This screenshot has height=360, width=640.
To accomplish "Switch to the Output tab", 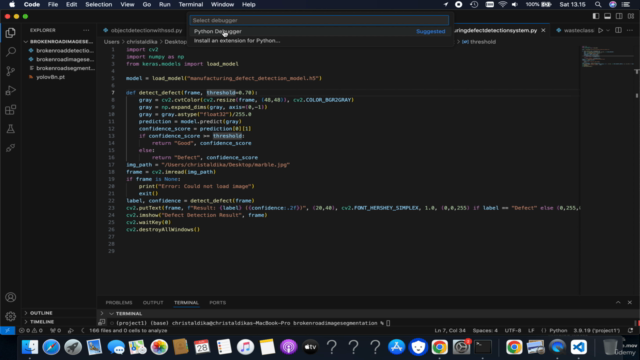I will coord(153,302).
